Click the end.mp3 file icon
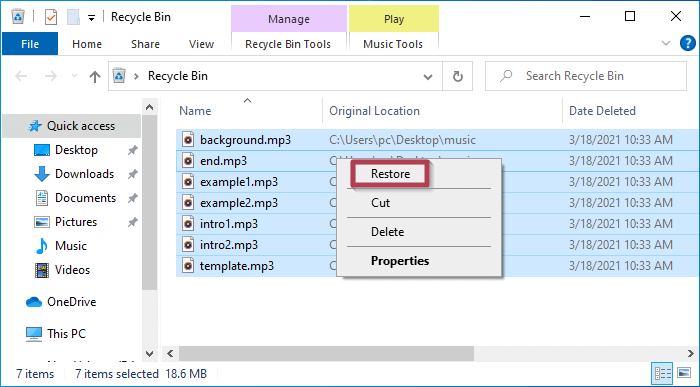The width and height of the screenshot is (700, 387). point(188,161)
